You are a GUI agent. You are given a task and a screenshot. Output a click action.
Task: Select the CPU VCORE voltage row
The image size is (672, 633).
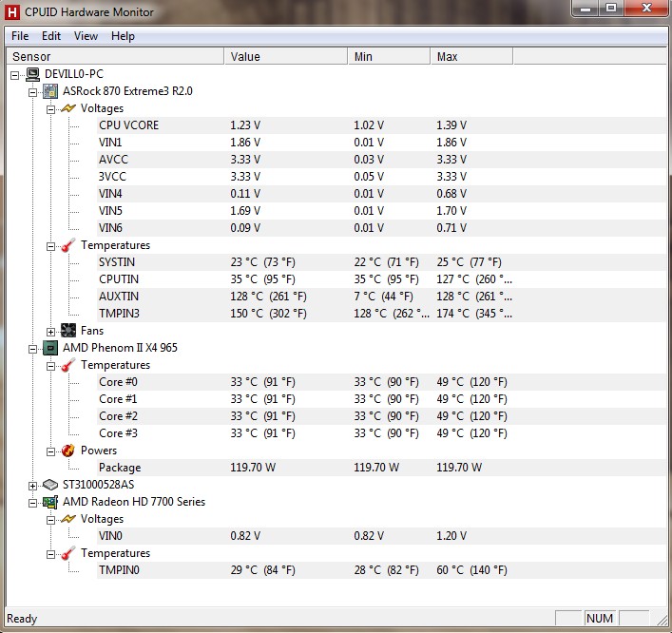tap(129, 125)
